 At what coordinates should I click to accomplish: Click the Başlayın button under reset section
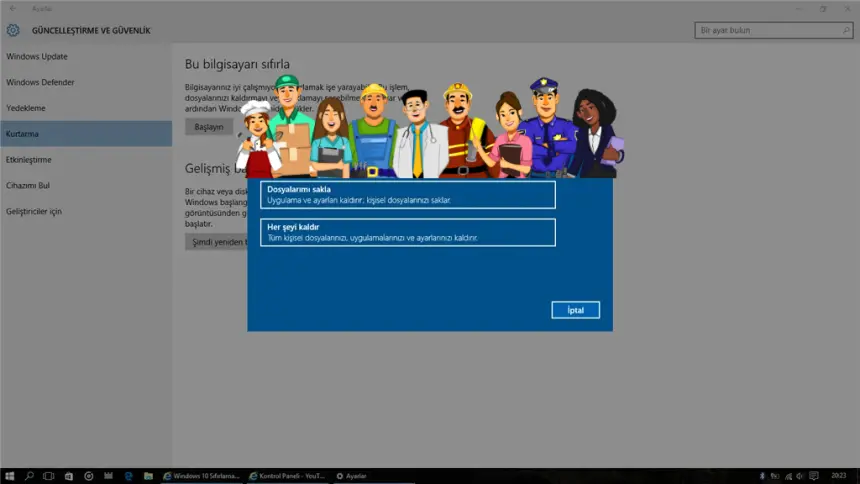209,127
